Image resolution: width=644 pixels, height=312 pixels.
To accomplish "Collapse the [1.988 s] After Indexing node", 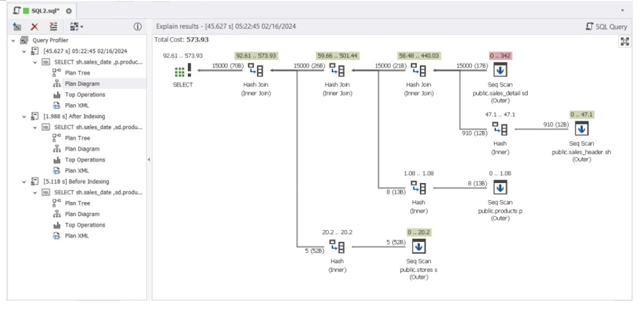I will click(x=24, y=116).
